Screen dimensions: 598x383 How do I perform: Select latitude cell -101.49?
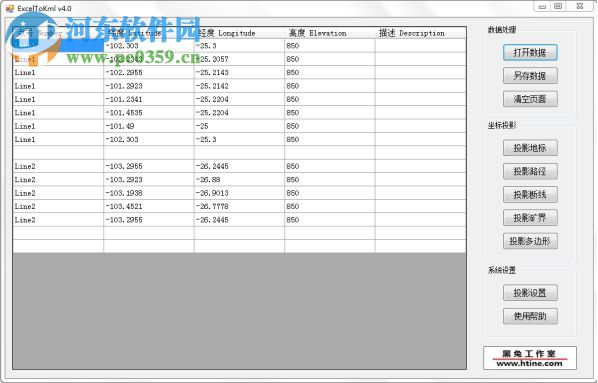149,126
